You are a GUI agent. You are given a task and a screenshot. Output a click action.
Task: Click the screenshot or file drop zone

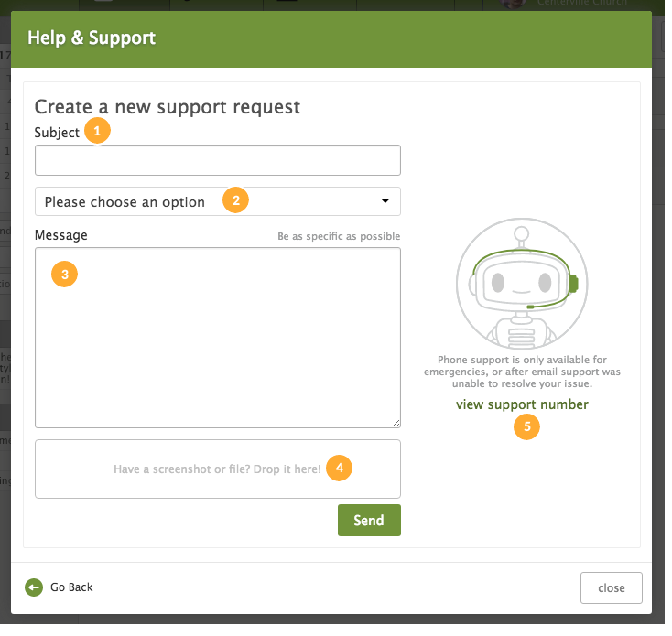218,469
